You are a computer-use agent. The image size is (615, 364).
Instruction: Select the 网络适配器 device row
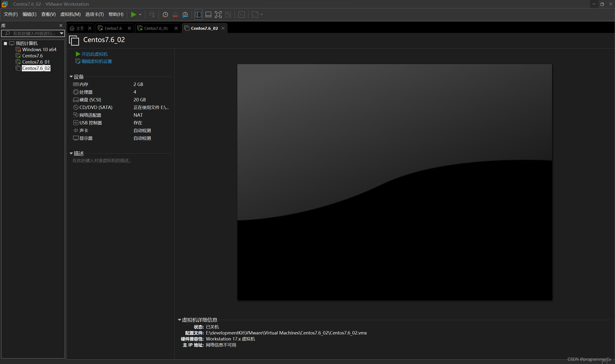(90, 115)
